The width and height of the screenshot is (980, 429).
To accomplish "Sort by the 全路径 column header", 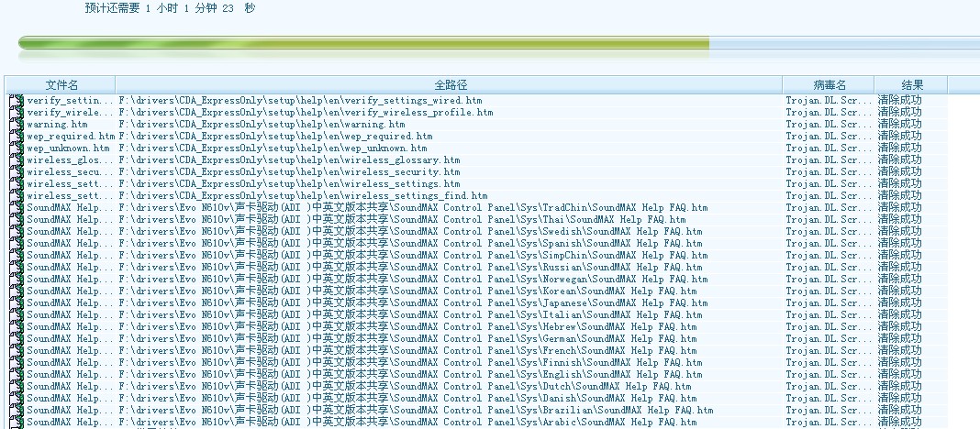I will 450,85.
